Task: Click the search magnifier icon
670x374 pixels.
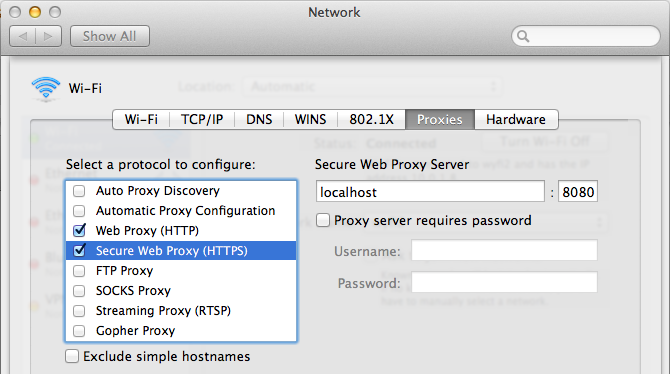Action: 523,36
